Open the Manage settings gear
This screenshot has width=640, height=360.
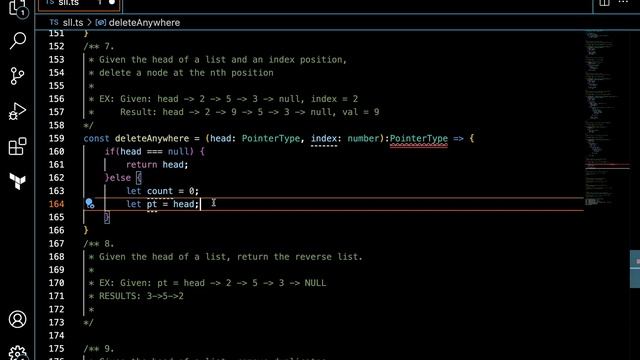[18, 353]
